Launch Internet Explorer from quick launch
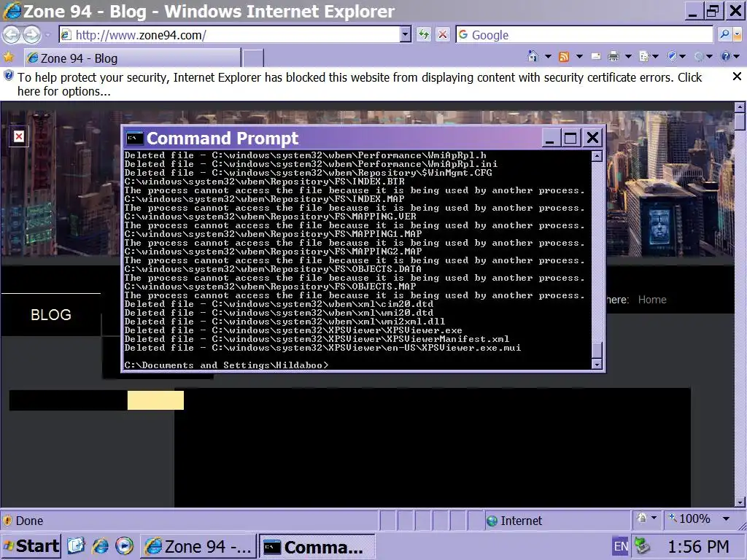This screenshot has width=747, height=560. 100,545
